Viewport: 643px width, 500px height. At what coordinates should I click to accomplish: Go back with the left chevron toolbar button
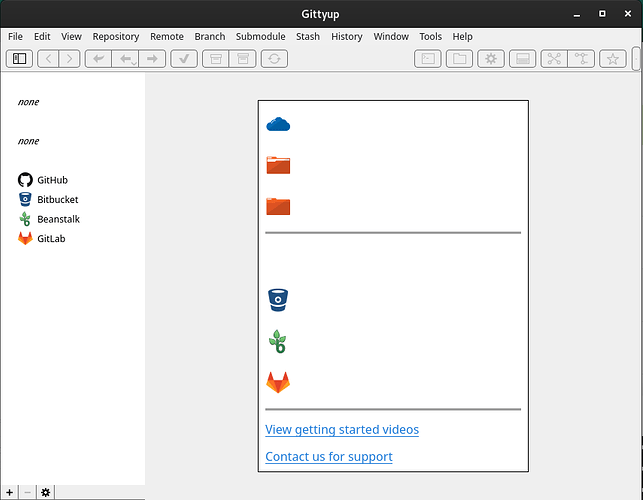(48, 59)
